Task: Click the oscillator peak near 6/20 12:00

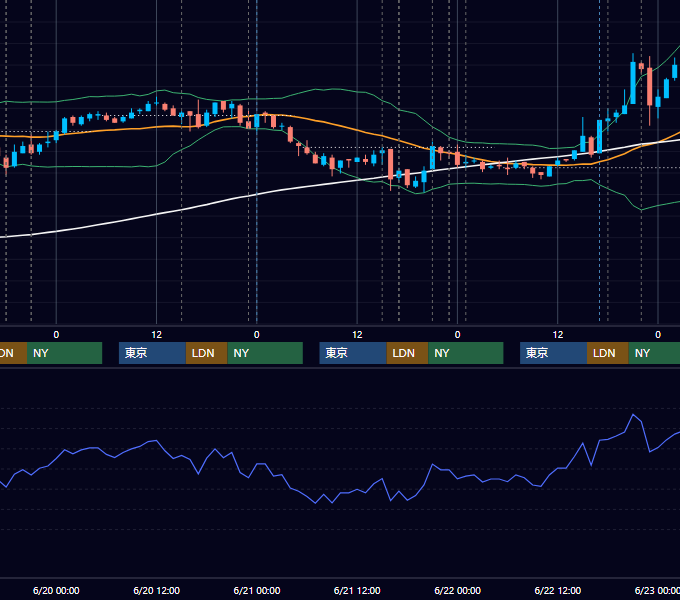Action: tap(156, 441)
